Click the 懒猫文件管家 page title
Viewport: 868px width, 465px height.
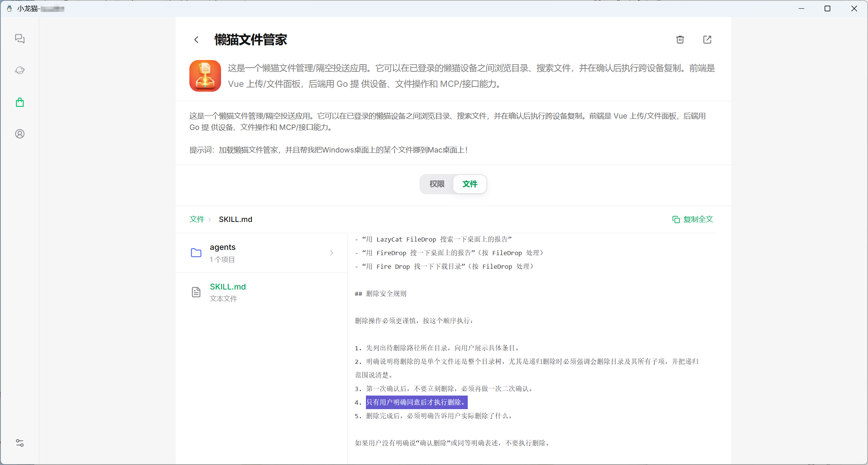(x=250, y=40)
